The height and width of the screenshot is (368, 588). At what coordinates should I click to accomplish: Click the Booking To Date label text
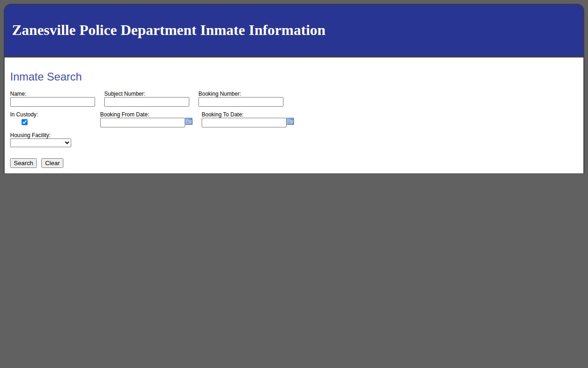(x=222, y=115)
